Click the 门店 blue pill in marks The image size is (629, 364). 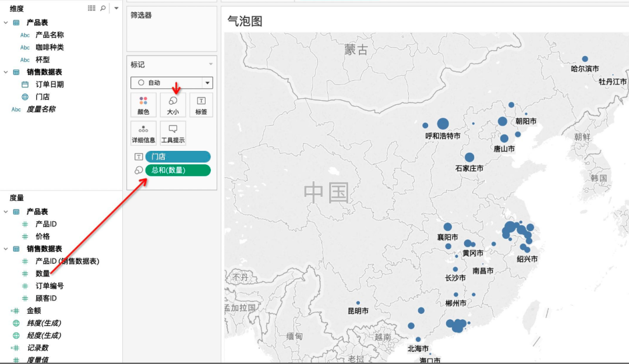(x=177, y=157)
